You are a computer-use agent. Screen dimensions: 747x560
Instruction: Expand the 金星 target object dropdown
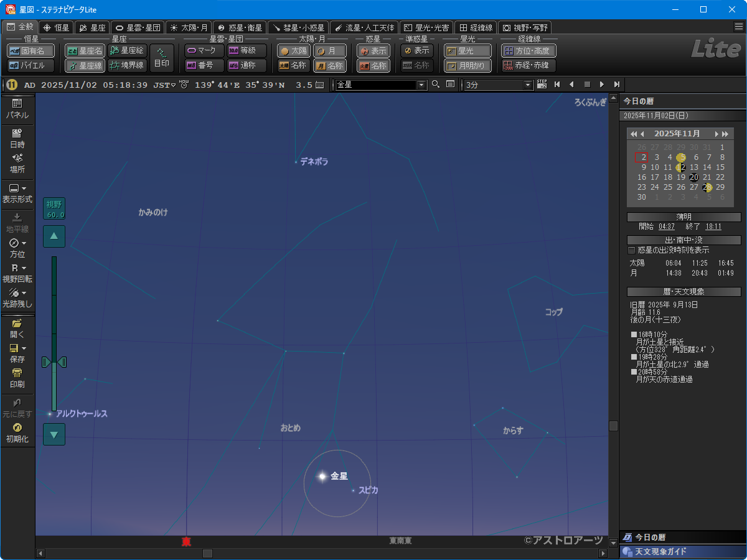(421, 85)
